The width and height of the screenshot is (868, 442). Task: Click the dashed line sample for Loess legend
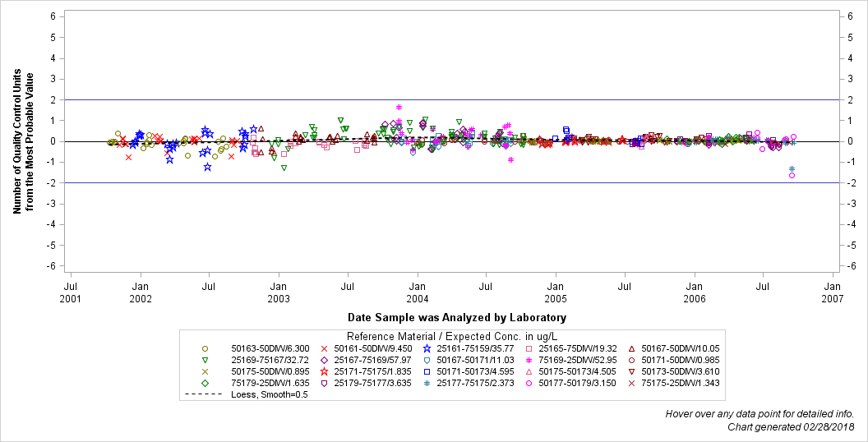point(205,394)
